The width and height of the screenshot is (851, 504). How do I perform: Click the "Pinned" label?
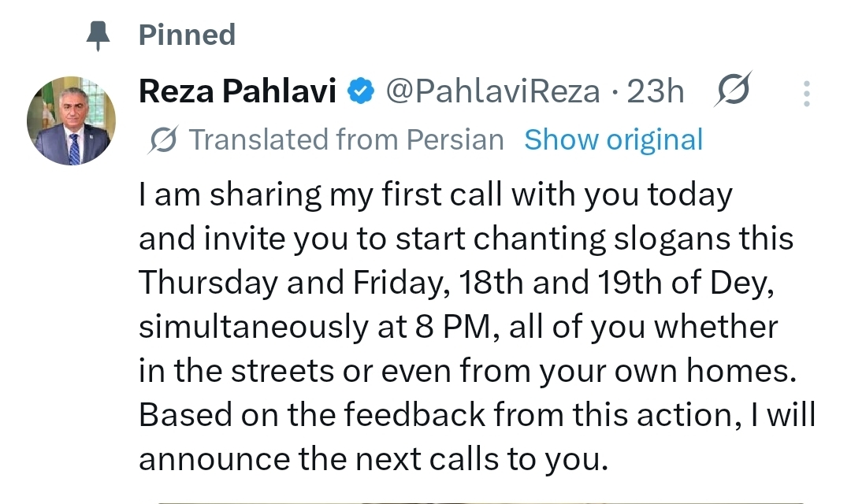tap(187, 35)
